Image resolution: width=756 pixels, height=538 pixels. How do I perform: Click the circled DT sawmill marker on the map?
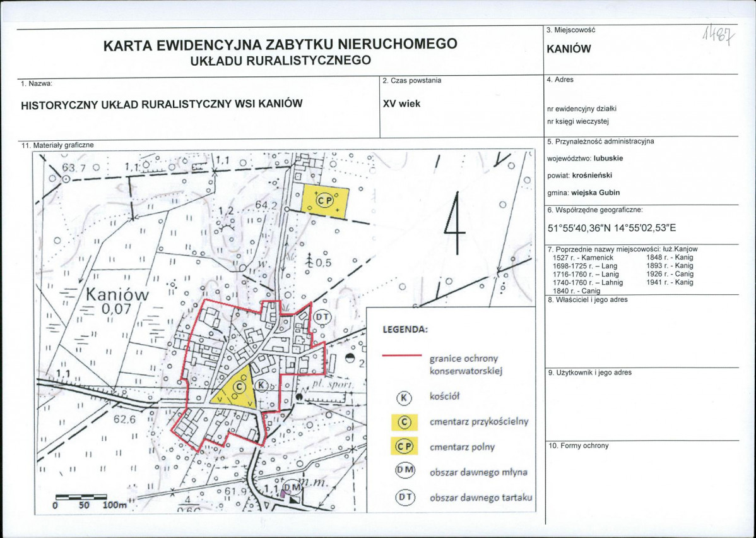point(323,317)
